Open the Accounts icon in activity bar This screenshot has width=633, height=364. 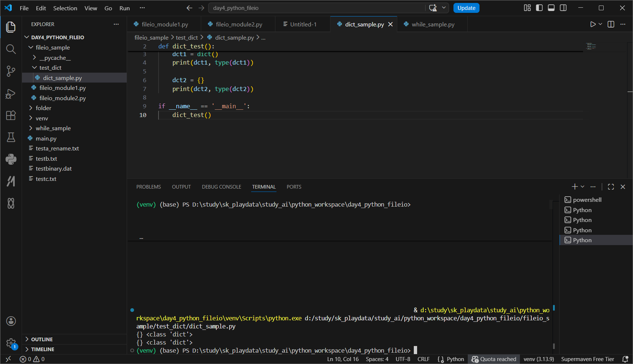click(x=11, y=321)
